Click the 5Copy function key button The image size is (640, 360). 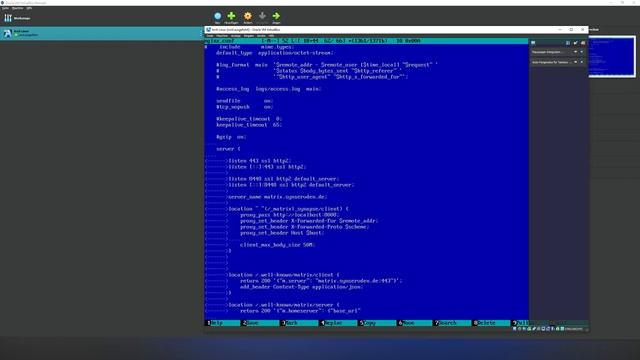click(378, 323)
